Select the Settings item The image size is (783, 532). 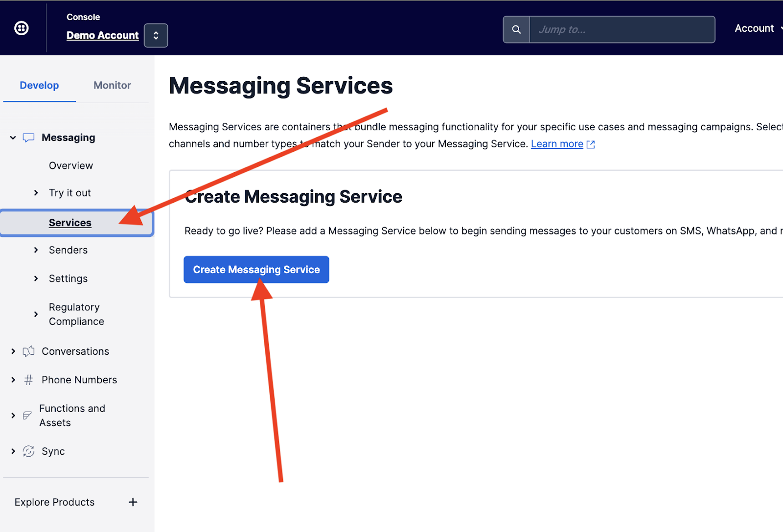[x=68, y=278]
